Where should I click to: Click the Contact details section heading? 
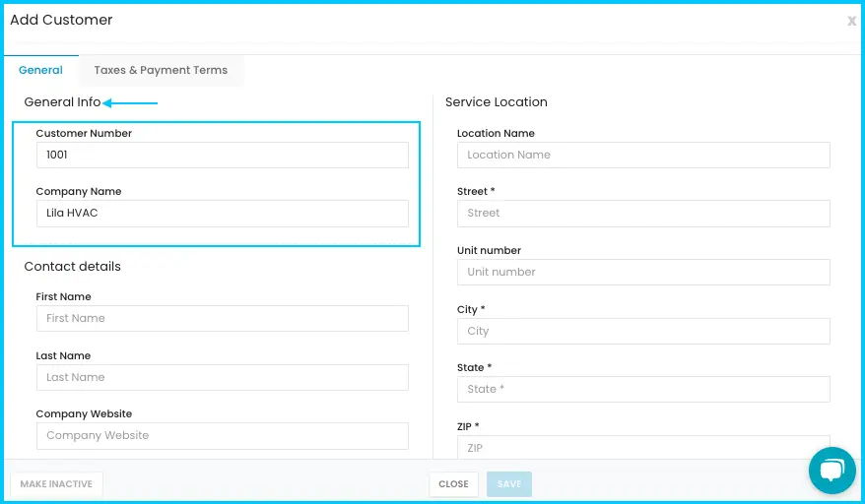tap(72, 267)
